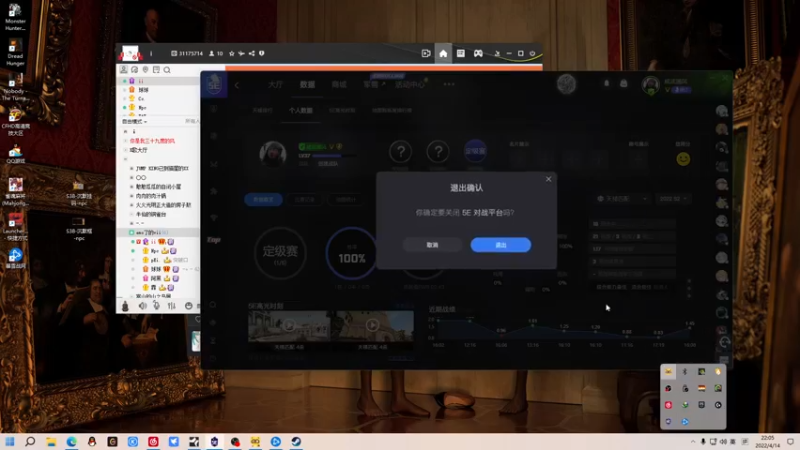Click the 5E logo in top-left of platform
Image resolution: width=800 pixels, height=450 pixels.
pos(214,85)
